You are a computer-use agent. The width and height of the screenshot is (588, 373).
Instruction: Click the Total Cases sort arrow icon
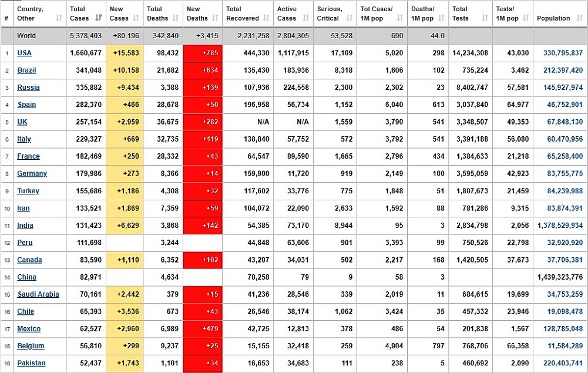click(x=99, y=18)
